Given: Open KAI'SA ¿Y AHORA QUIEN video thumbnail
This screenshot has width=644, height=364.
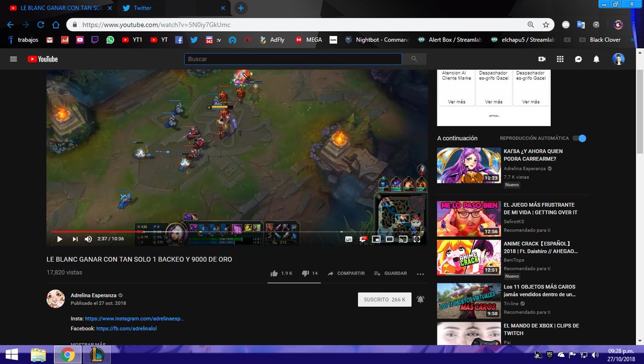Looking at the screenshot, I should (469, 165).
